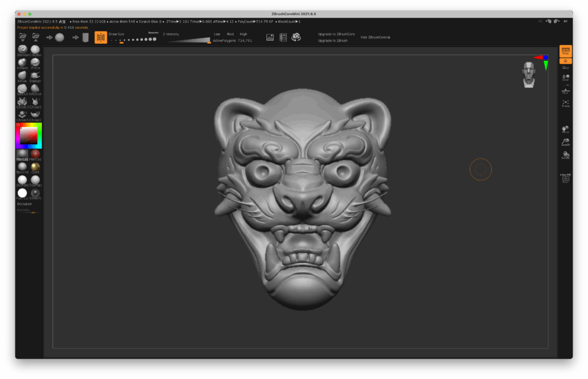Open the Visit ZBrushCentral link

click(x=376, y=37)
